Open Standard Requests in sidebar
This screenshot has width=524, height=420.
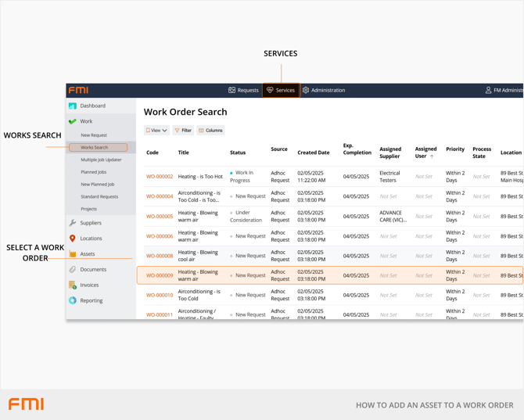[x=99, y=197]
